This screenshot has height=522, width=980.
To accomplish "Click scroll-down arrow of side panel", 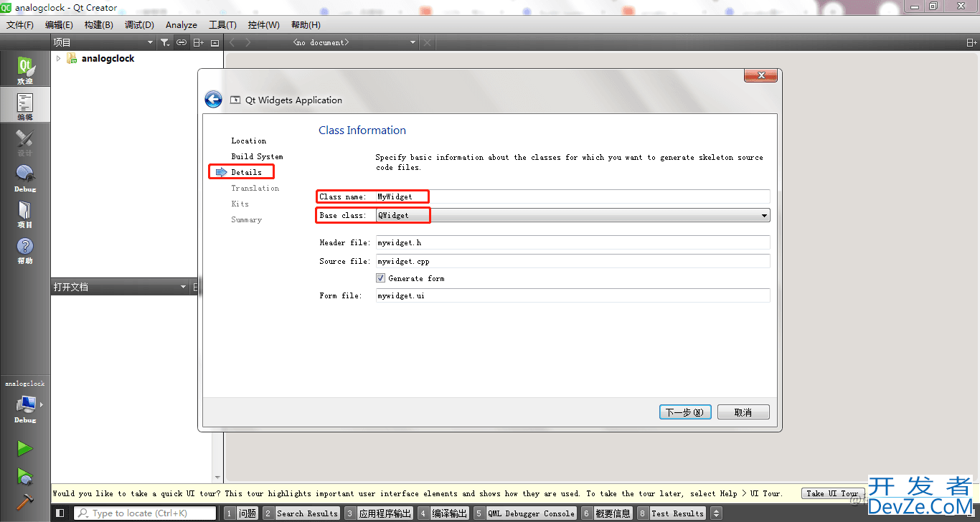I will tap(217, 477).
